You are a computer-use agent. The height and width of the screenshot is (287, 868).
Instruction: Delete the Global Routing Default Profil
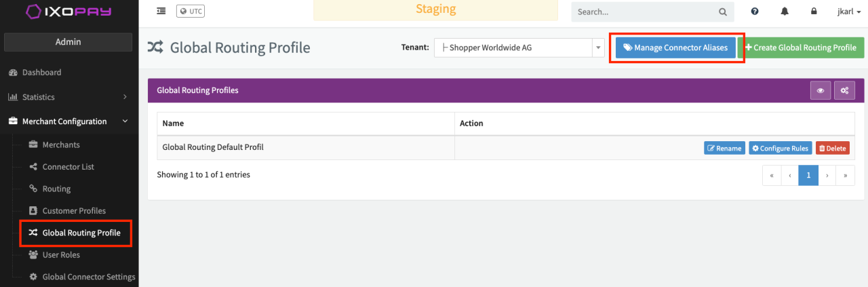click(x=832, y=148)
